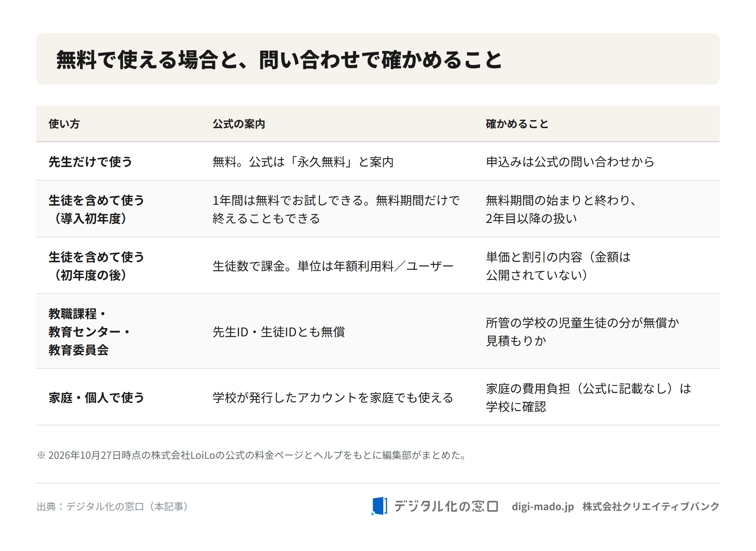Click 先生ID・生徒IDとも無償 cell
This screenshot has height=551, width=756.
[279, 332]
